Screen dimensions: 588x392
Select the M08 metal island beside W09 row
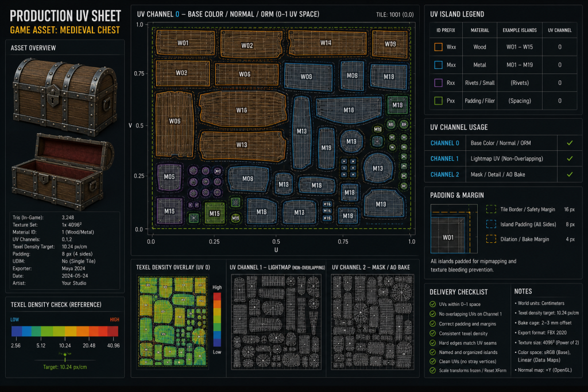click(352, 75)
